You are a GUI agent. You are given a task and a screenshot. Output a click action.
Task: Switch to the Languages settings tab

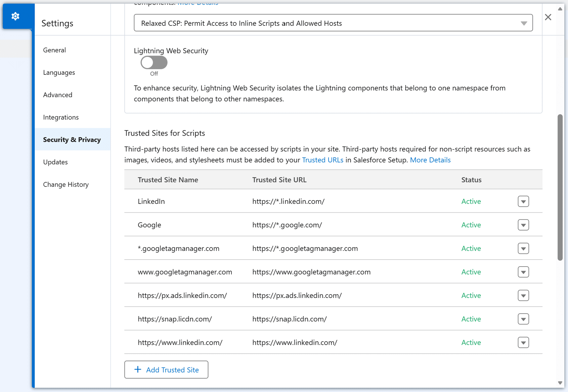(59, 72)
